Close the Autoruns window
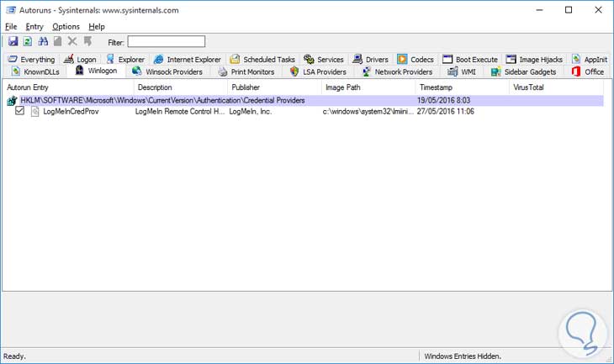The height and width of the screenshot is (364, 614). [598, 10]
